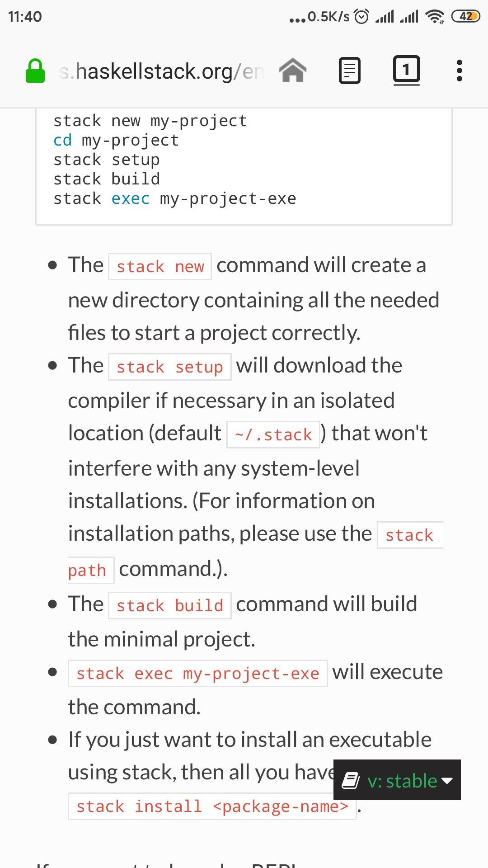Open the three-dot browser menu
488x868 pixels.
[x=460, y=71]
